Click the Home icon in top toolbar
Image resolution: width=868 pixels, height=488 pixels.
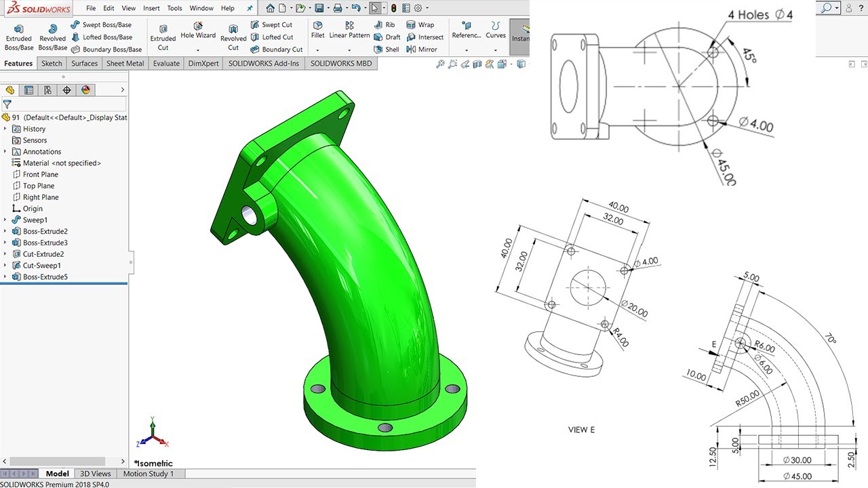[271, 8]
